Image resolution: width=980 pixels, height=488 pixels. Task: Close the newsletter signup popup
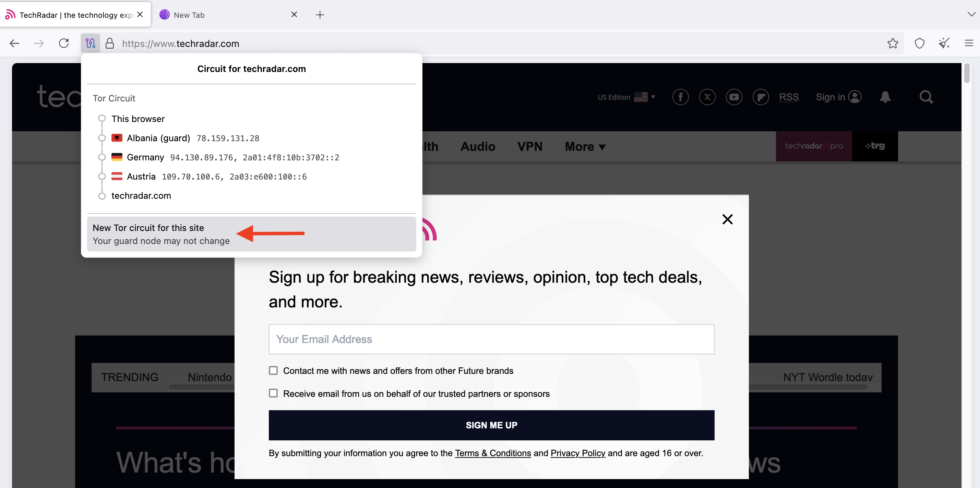[727, 219]
